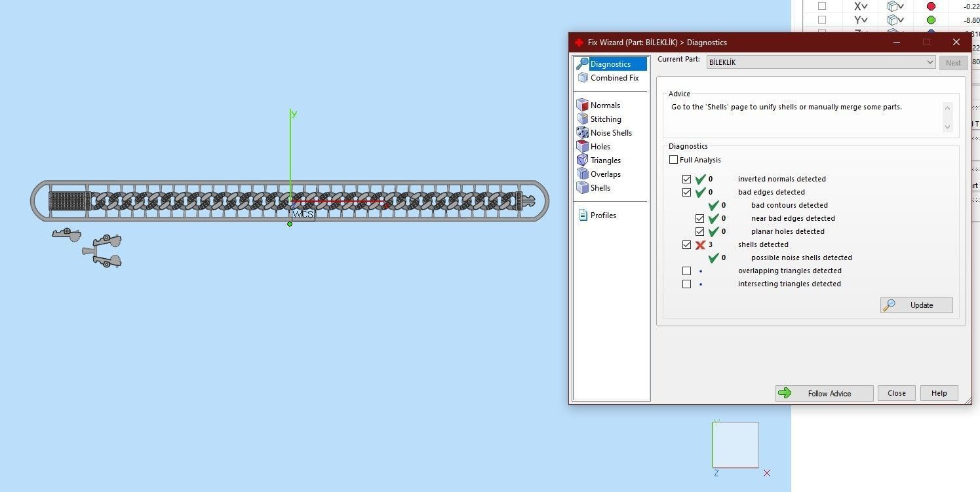Click the view orientation cube in viewport

tap(735, 444)
